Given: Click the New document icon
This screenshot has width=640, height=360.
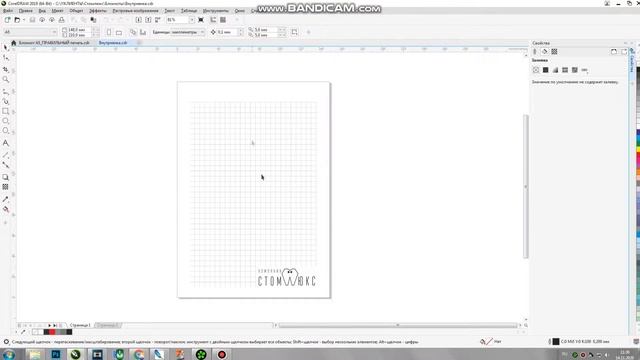Looking at the screenshot, I should point(7,20).
